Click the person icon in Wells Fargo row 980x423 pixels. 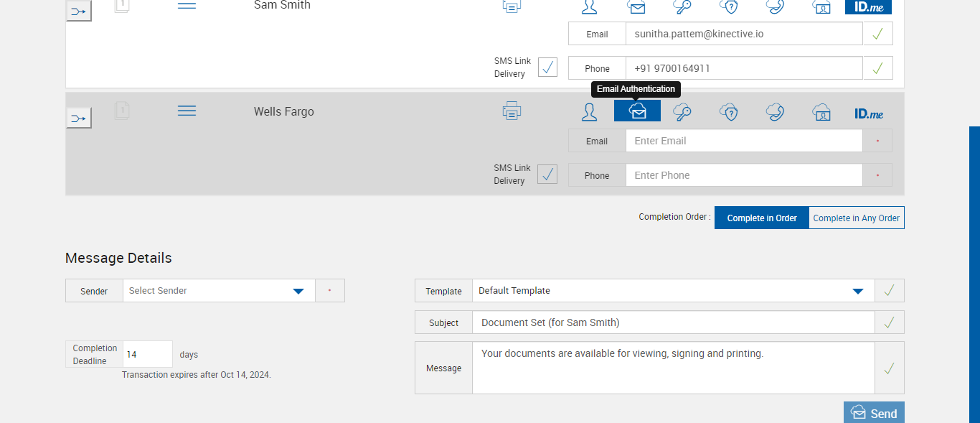pos(589,112)
